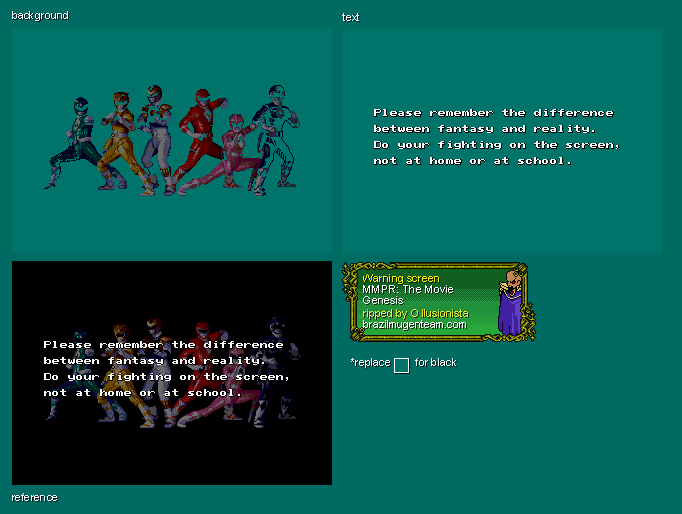Screen dimensions: 682x514
Task: Click 'ripped by O Ilusionista' credit text
Action: [415, 314]
